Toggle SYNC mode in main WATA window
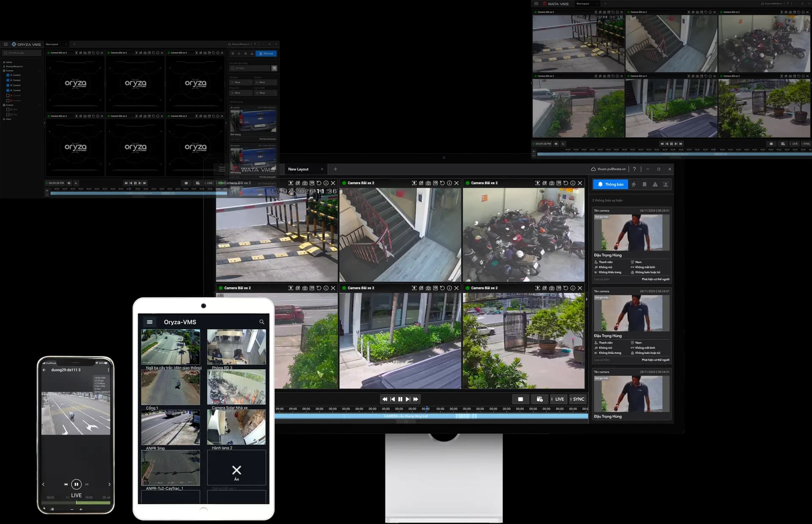 [577, 399]
